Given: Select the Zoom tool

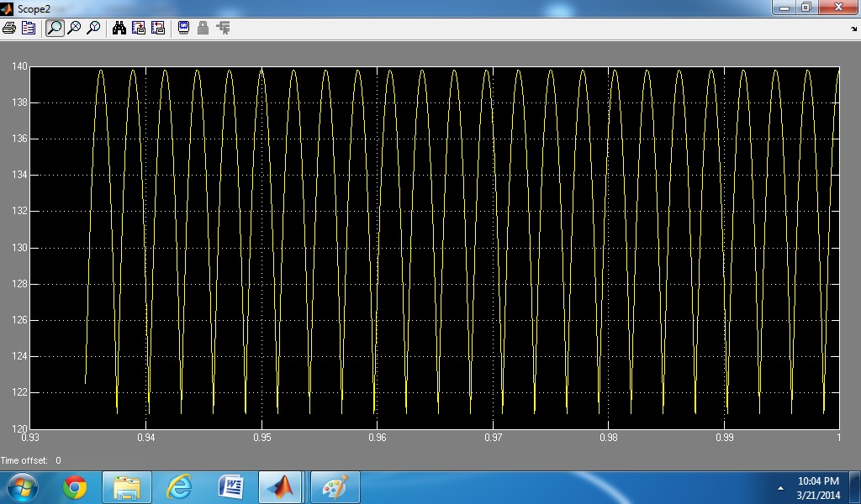Looking at the screenshot, I should click(55, 28).
